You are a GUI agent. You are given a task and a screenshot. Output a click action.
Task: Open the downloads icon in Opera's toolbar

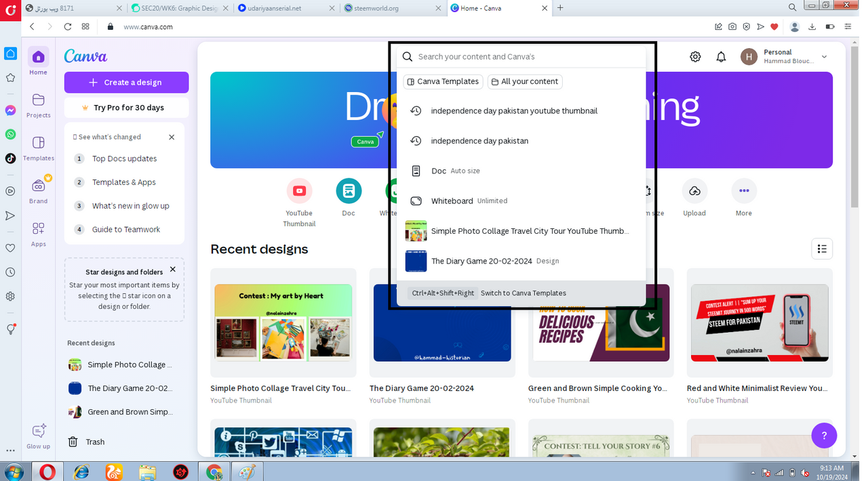(x=812, y=26)
